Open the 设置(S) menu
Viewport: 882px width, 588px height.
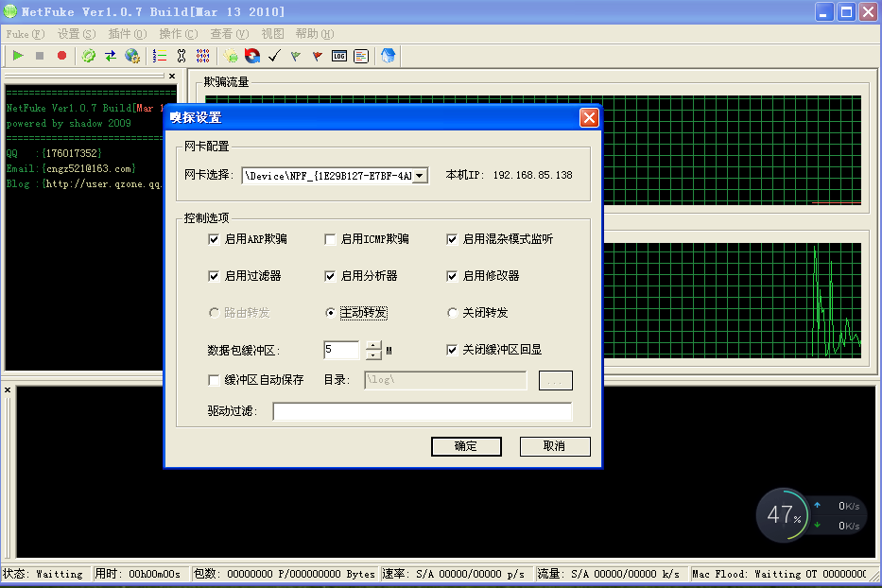click(x=77, y=34)
